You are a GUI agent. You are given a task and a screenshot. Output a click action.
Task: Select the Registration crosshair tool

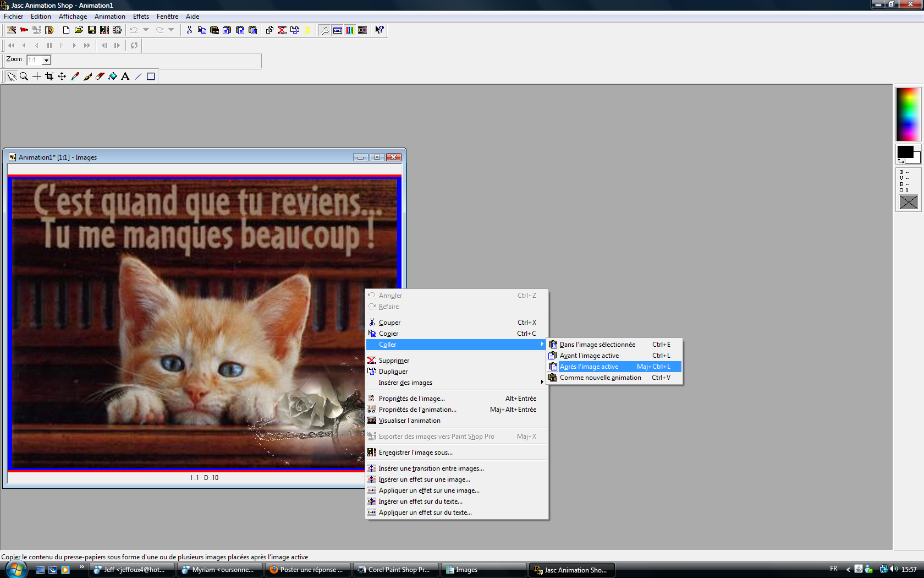[x=37, y=77]
